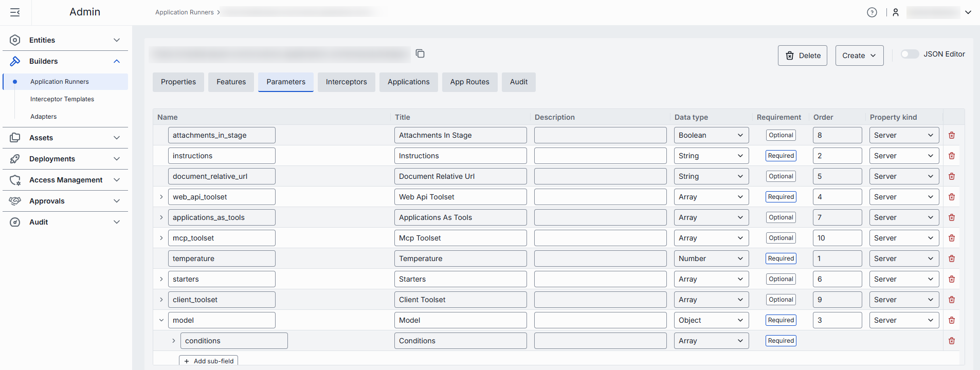Expand the web_api_toolset row
The height and width of the screenshot is (370, 980).
click(161, 197)
